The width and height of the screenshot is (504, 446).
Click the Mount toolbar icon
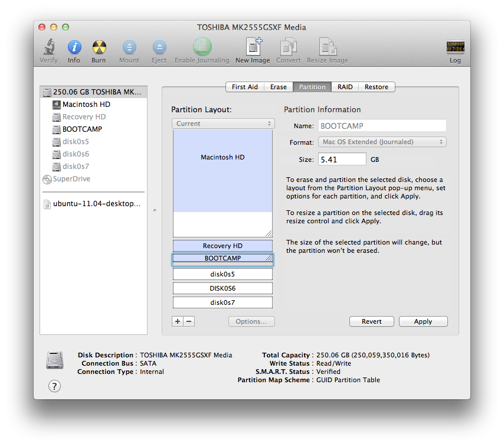[129, 47]
